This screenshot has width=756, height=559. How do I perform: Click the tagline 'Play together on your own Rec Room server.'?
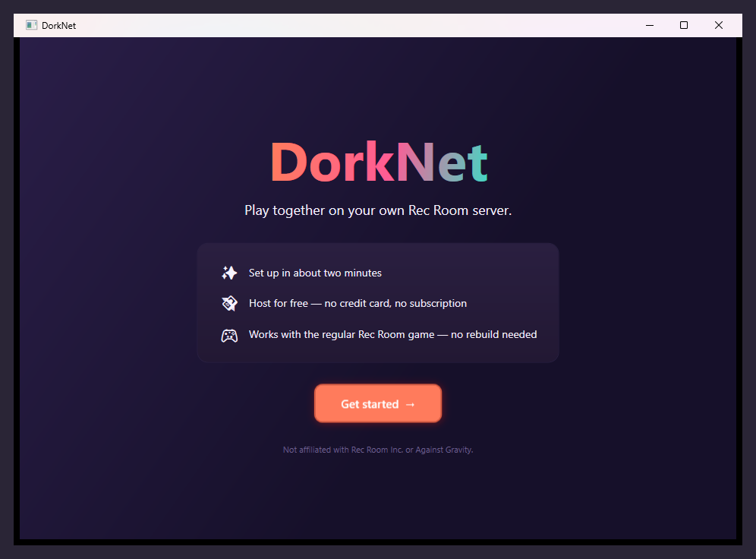378,210
